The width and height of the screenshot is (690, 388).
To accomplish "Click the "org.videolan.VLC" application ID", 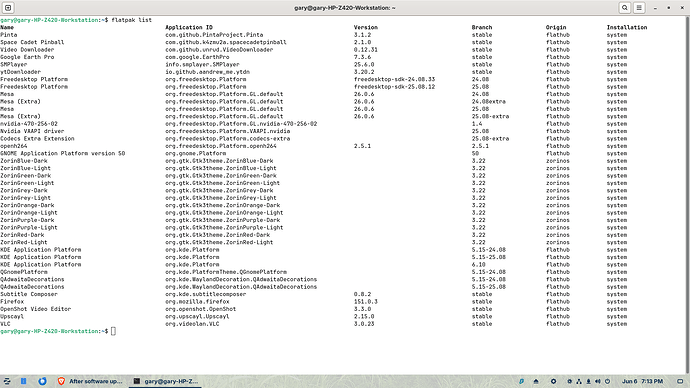I will pos(192,324).
